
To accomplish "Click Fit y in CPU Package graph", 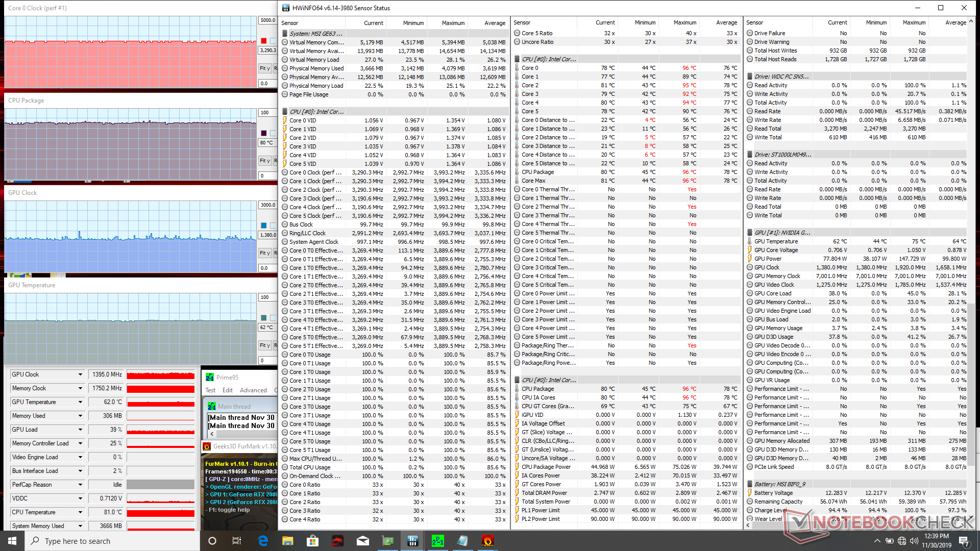I will [x=264, y=161].
